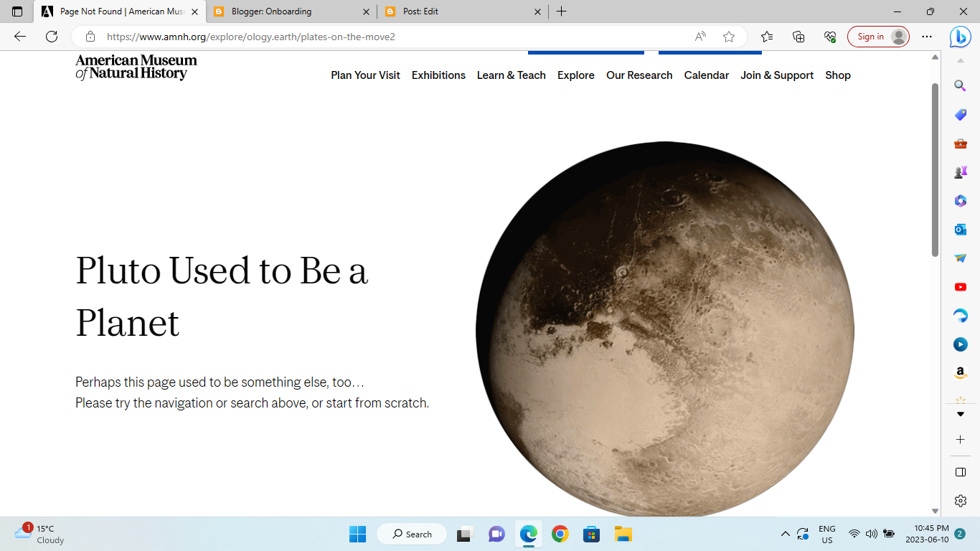This screenshot has width=980, height=551.
Task: Close the Page Not Found tab
Action: [194, 11]
